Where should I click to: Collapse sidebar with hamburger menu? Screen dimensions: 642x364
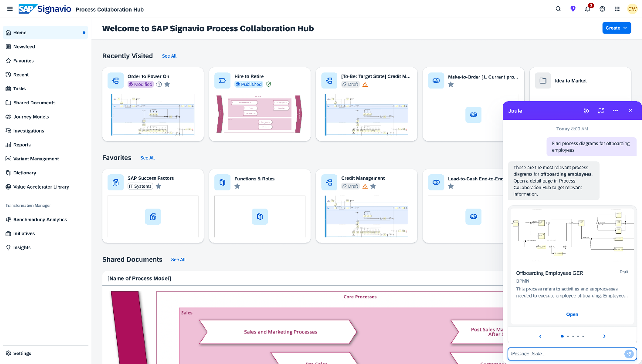10,9
